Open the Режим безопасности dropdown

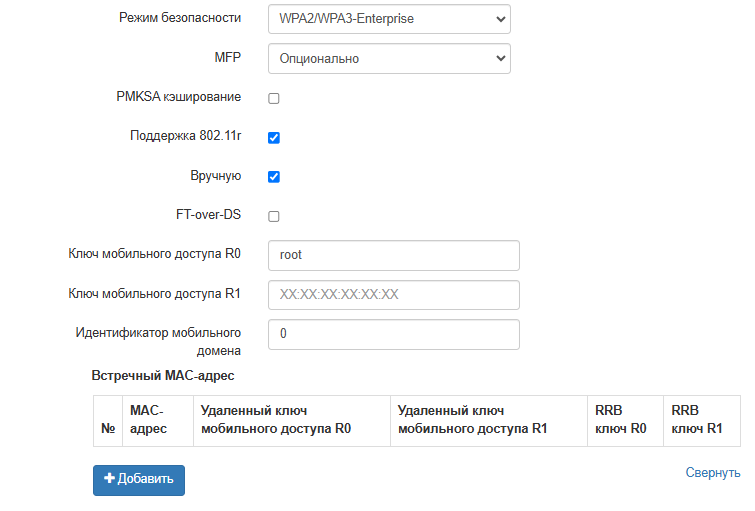[x=389, y=18]
